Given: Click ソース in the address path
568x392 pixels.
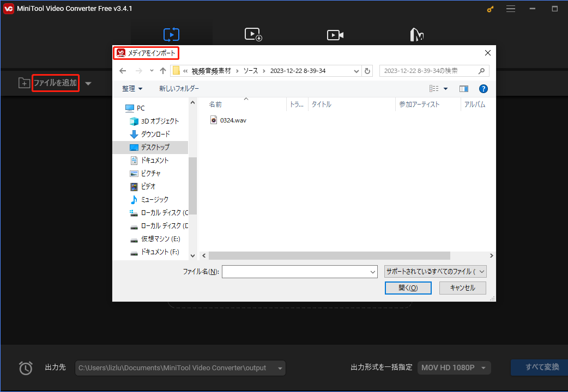Looking at the screenshot, I should (x=251, y=71).
